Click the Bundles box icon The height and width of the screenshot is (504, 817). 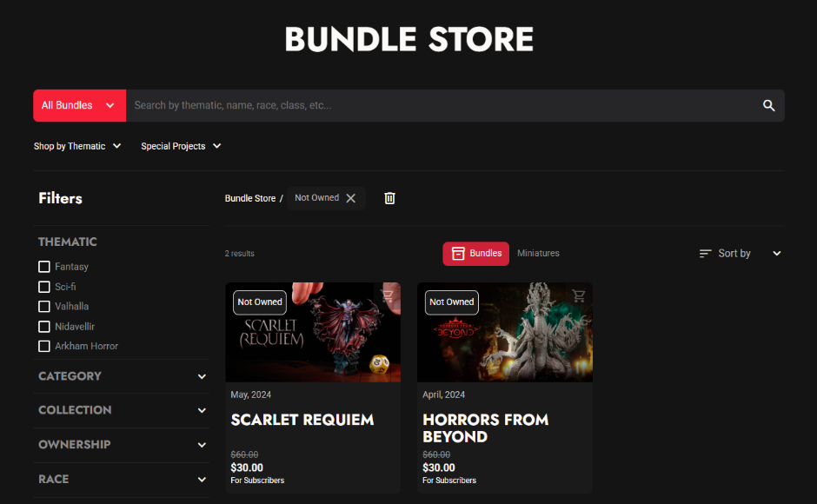coord(458,253)
